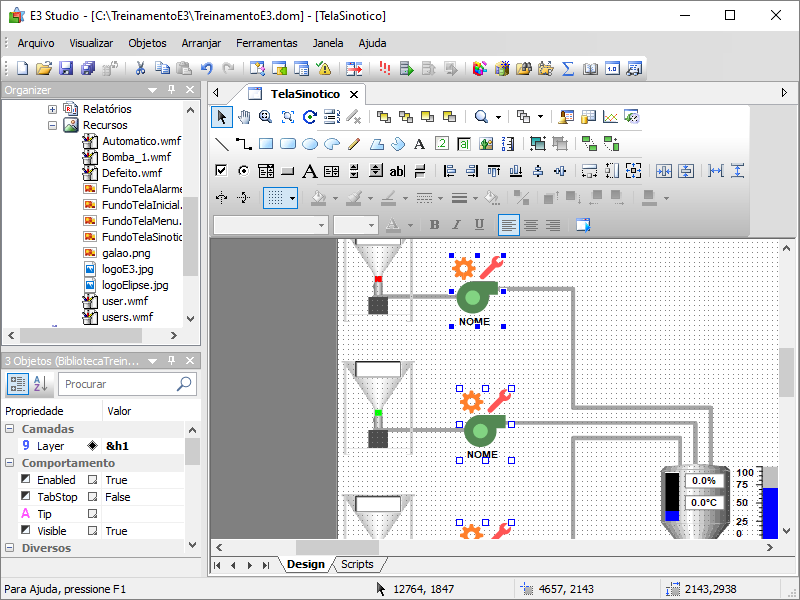Undo the last action
This screenshot has width=800, height=600.
click(x=206, y=68)
